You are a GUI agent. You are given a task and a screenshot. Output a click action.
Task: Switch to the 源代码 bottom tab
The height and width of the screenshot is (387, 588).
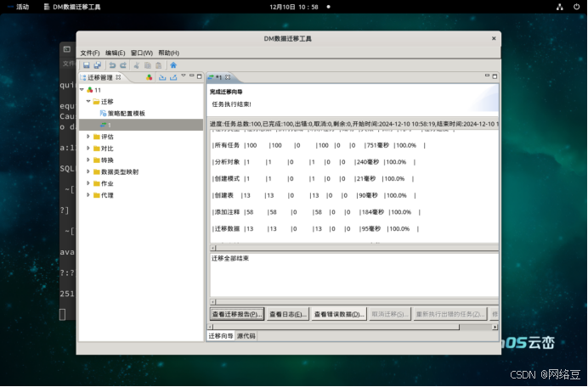point(246,336)
